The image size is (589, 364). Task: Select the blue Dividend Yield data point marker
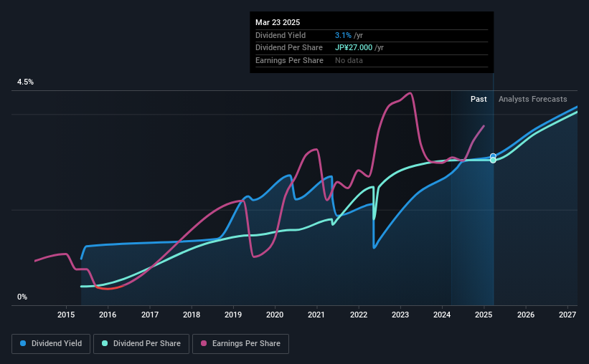tap(493, 156)
